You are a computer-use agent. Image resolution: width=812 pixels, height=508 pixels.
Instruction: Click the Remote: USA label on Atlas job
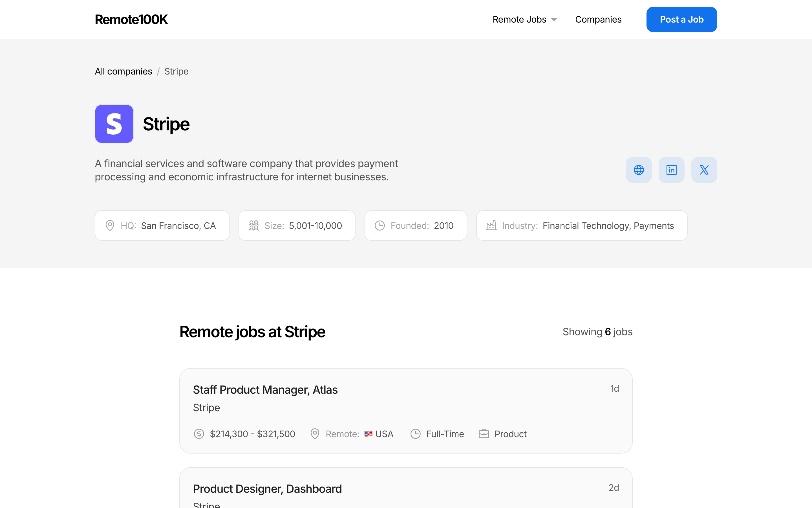359,434
